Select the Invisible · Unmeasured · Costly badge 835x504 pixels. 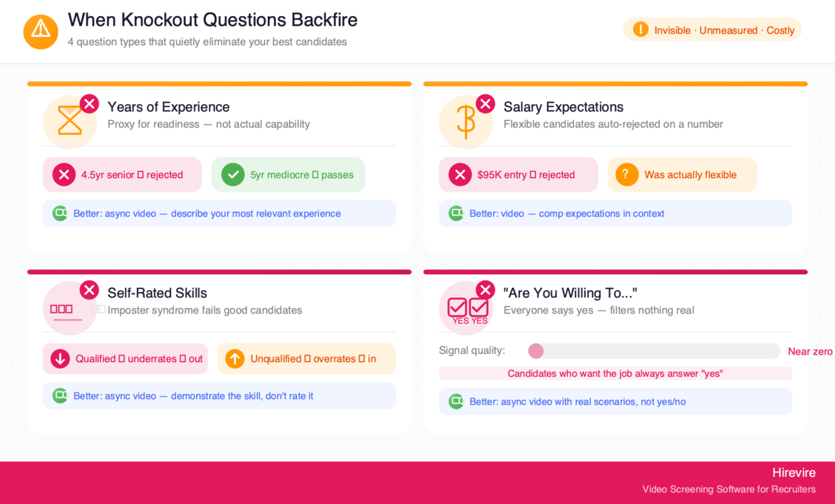click(x=713, y=30)
